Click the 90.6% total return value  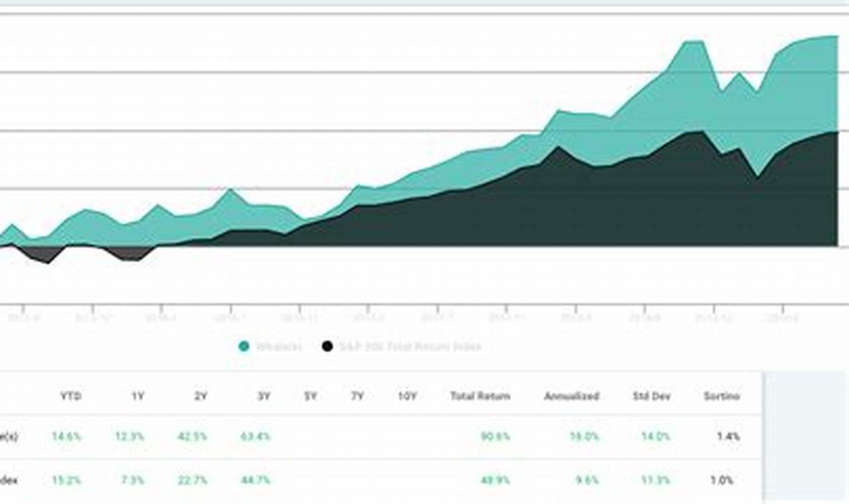pos(496,437)
